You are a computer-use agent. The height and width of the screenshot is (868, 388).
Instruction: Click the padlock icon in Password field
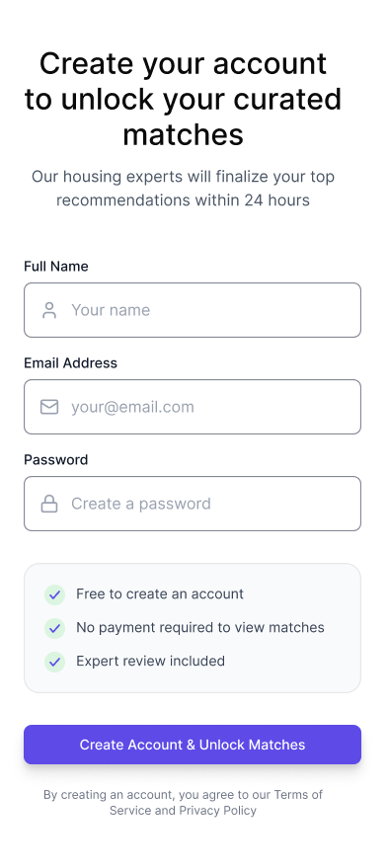pos(49,504)
